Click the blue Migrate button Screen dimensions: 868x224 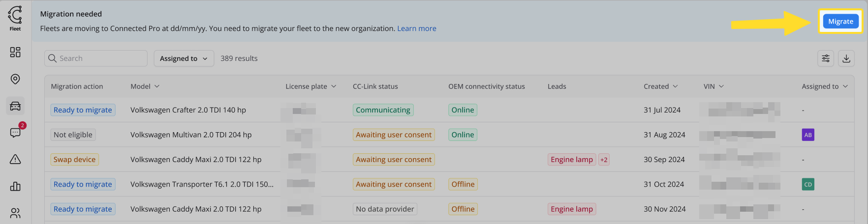point(840,21)
